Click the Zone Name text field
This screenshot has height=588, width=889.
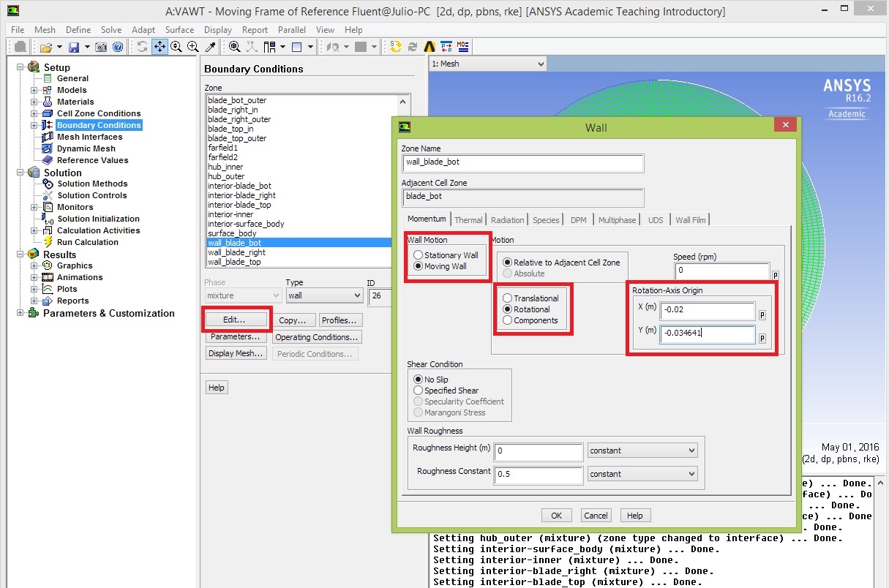523,162
